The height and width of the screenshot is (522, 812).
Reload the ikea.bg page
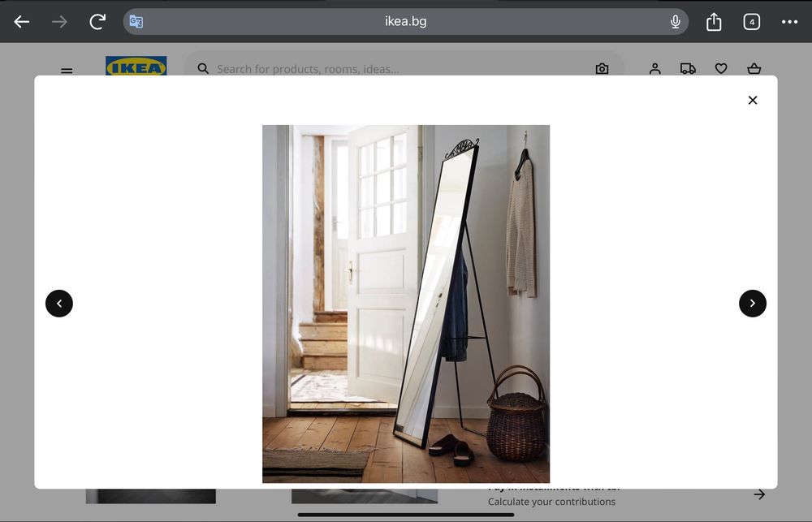pyautogui.click(x=97, y=22)
